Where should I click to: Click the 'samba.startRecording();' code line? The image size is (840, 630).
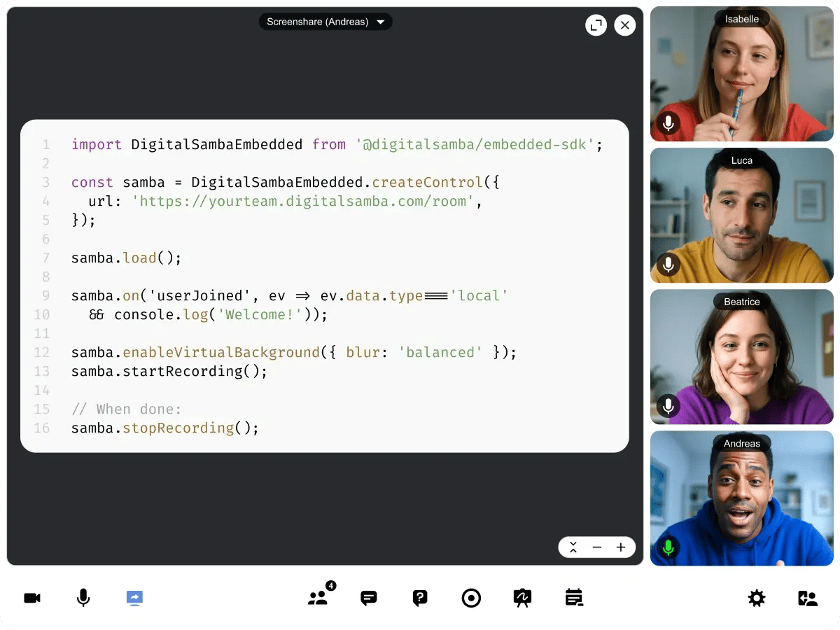point(169,372)
